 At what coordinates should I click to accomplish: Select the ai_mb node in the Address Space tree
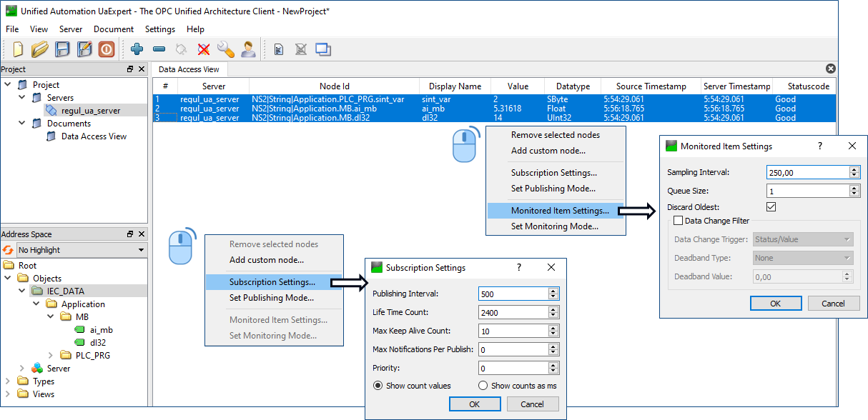(101, 330)
